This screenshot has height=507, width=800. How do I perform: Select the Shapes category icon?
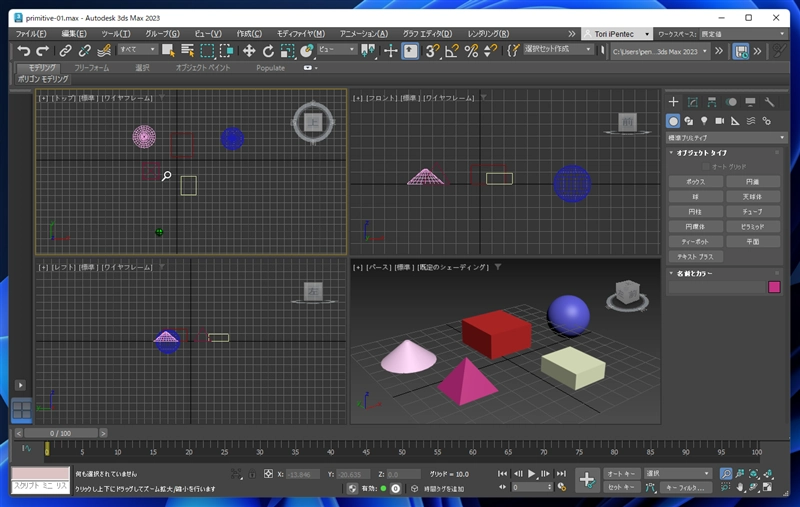coord(689,121)
